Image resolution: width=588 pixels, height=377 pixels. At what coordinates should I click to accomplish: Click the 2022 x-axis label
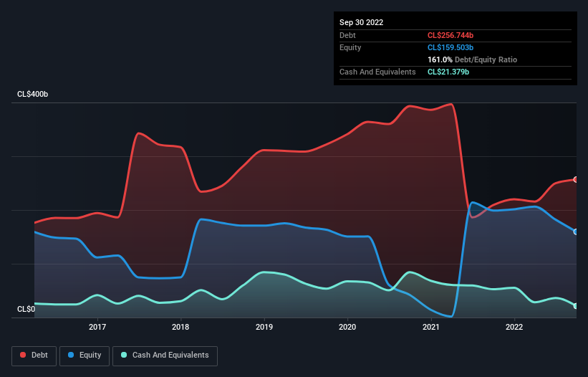(x=514, y=327)
